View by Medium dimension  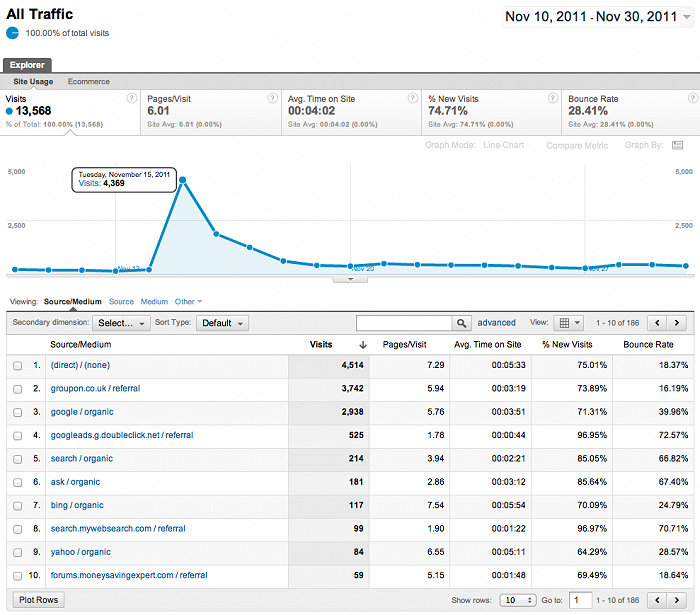click(x=154, y=302)
